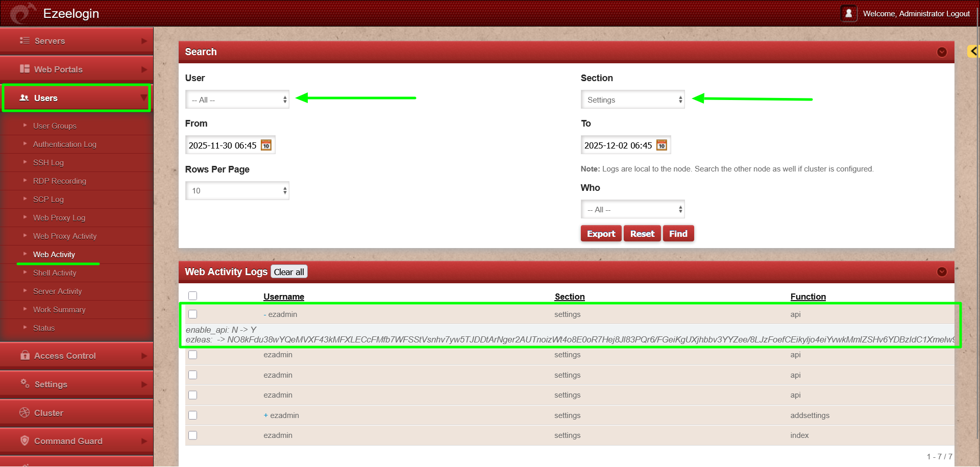Collapse the Web Activity Logs panel icon

pos(942,272)
